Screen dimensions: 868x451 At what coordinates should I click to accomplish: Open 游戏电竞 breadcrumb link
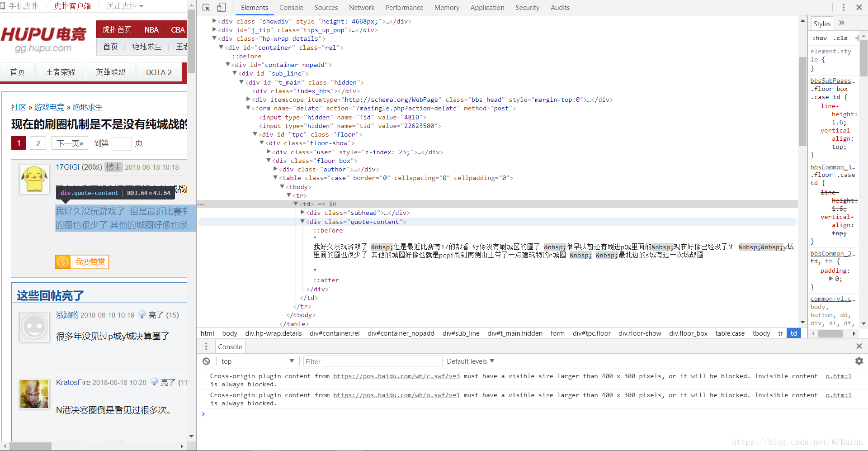pyautogui.click(x=49, y=107)
